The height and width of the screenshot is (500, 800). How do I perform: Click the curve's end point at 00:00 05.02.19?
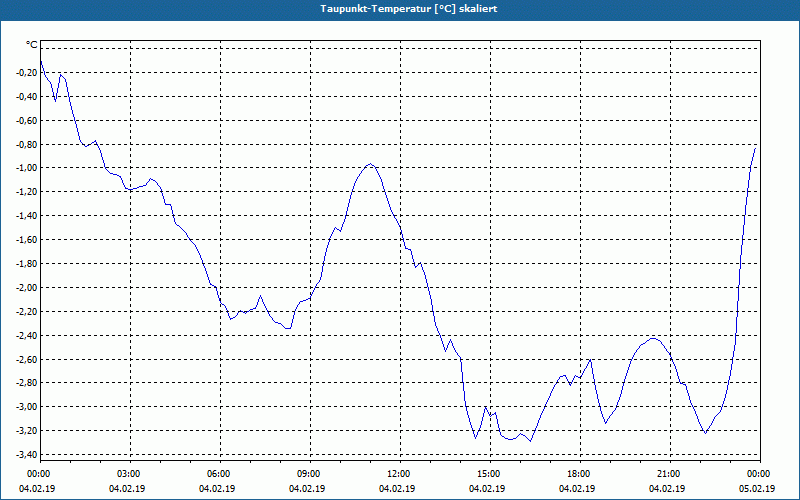click(755, 148)
